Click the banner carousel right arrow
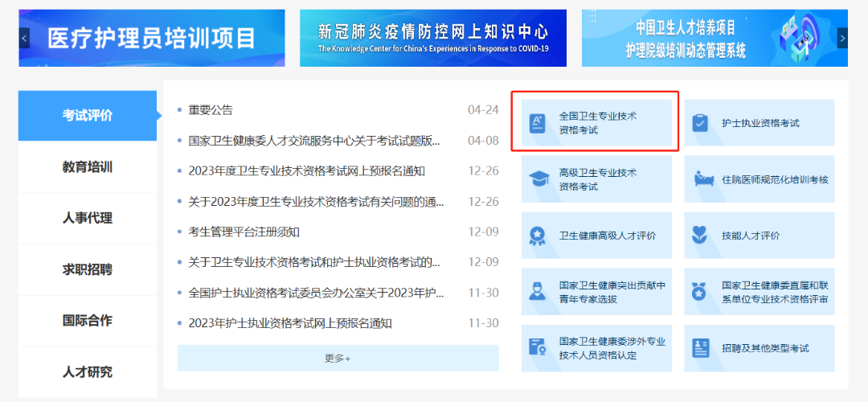This screenshot has height=402, width=868. coord(842,39)
